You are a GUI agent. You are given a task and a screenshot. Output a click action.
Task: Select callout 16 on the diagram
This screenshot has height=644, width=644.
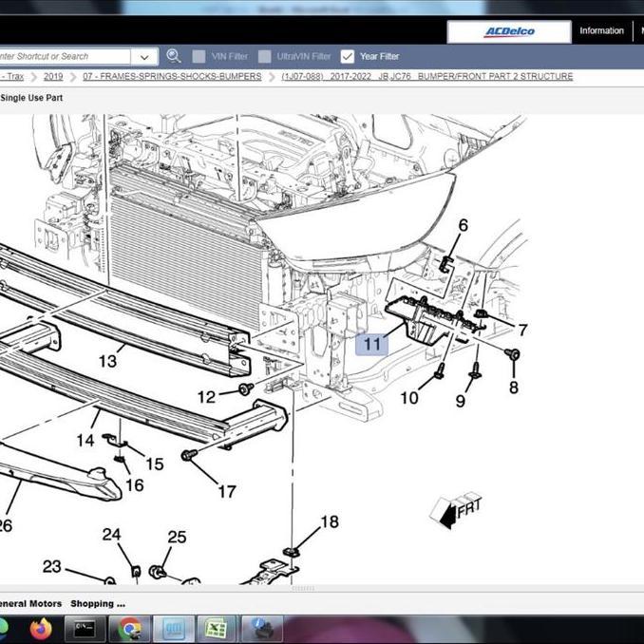(134, 485)
